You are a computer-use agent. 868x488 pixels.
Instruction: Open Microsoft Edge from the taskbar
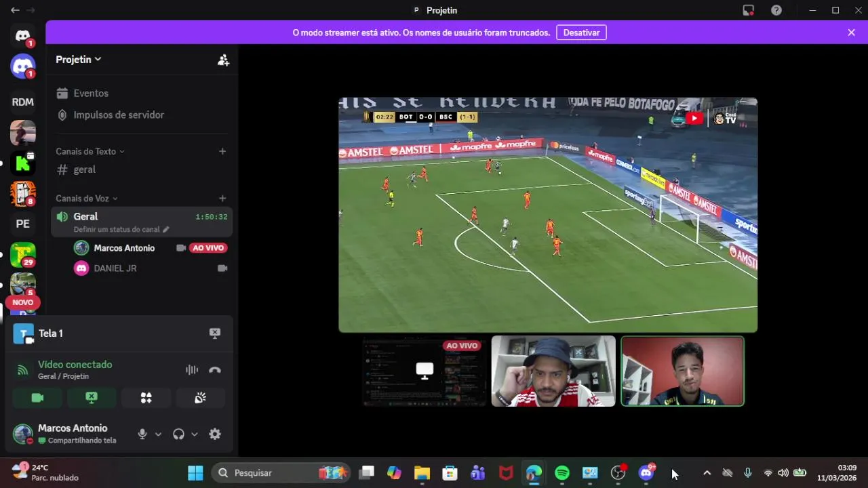coord(534,473)
